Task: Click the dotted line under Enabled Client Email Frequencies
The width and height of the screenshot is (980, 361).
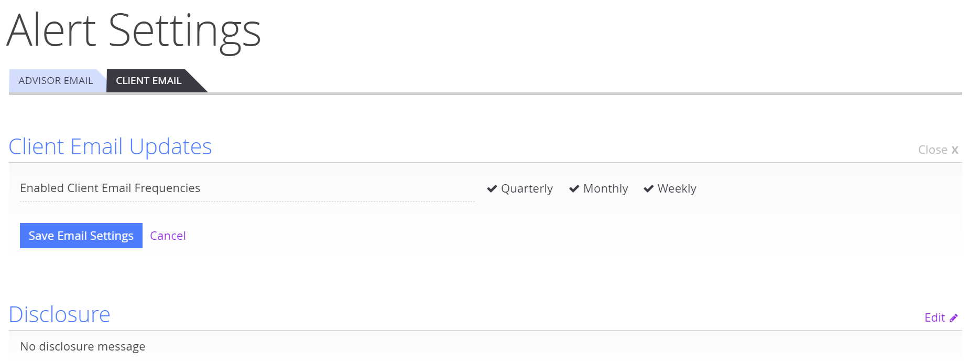Action: point(247,202)
